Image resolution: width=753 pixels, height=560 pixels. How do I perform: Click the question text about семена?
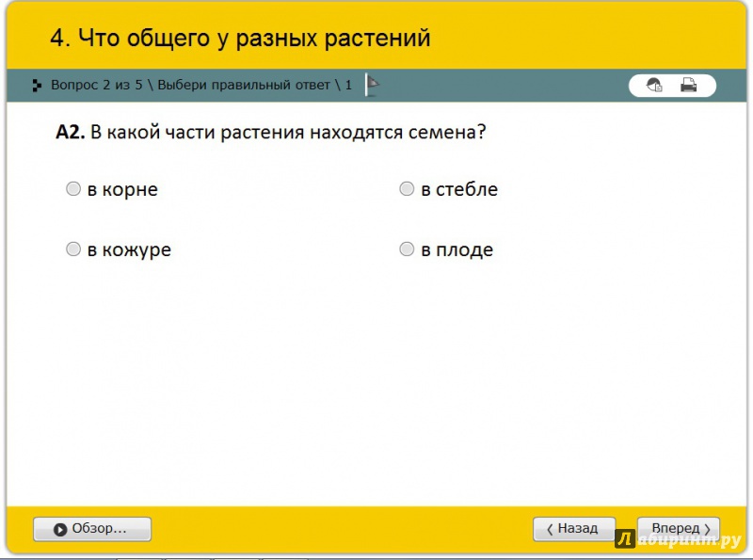coord(288,133)
